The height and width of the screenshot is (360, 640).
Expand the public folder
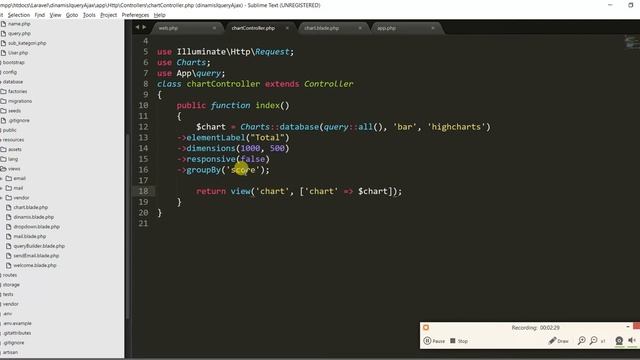[x=9, y=130]
